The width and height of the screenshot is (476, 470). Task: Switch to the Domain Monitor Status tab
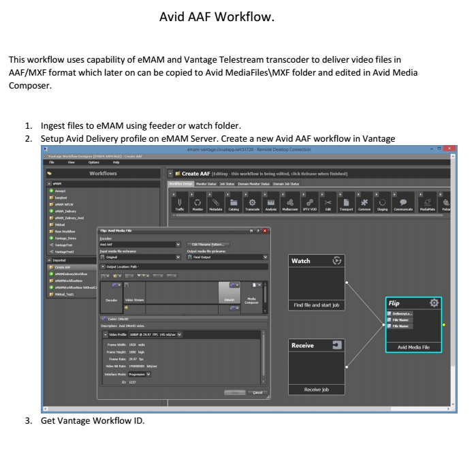[254, 184]
